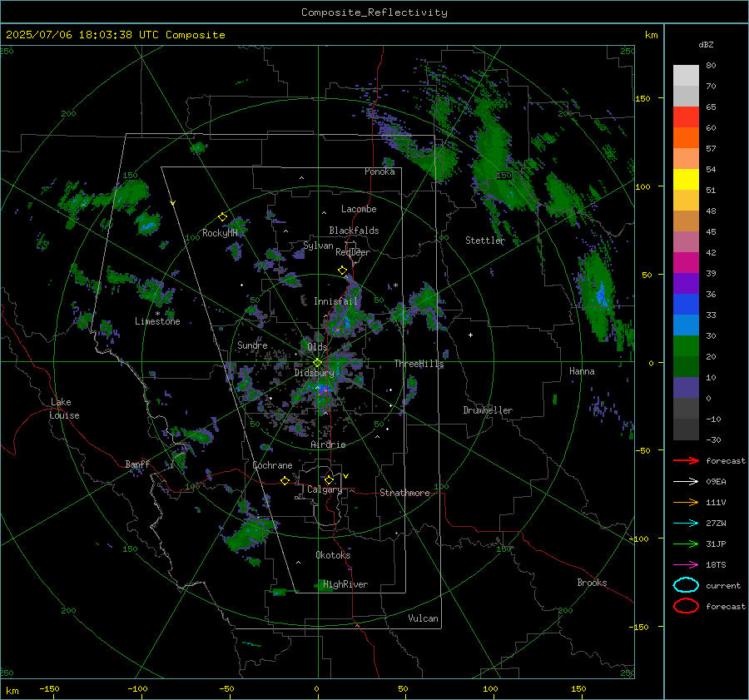Viewport: 749px width, 700px height.
Task: Click the yellow diamond marker above Calgary
Action: [329, 479]
